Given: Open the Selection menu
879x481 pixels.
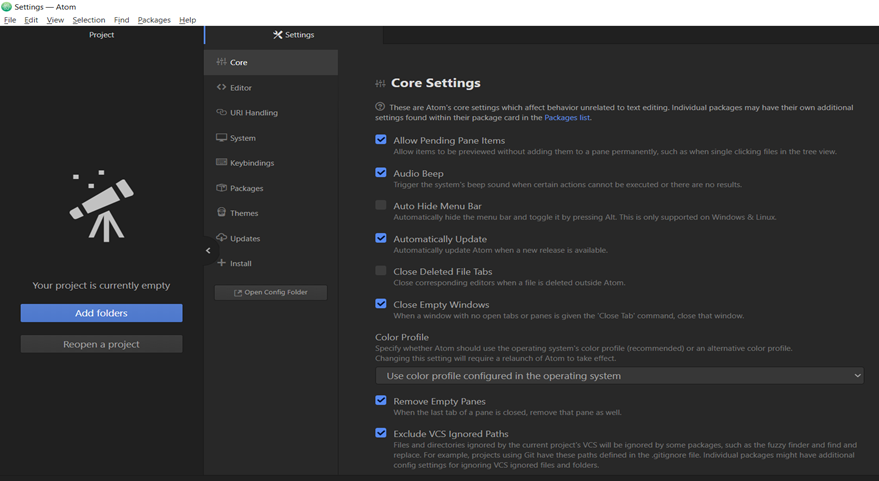Looking at the screenshot, I should coord(89,20).
